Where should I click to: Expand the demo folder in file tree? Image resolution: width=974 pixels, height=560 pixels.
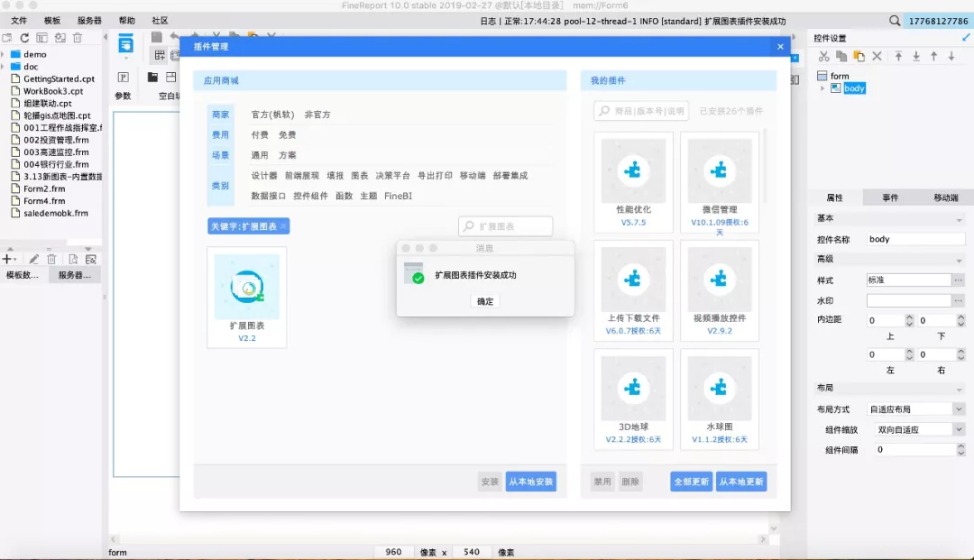point(3,55)
